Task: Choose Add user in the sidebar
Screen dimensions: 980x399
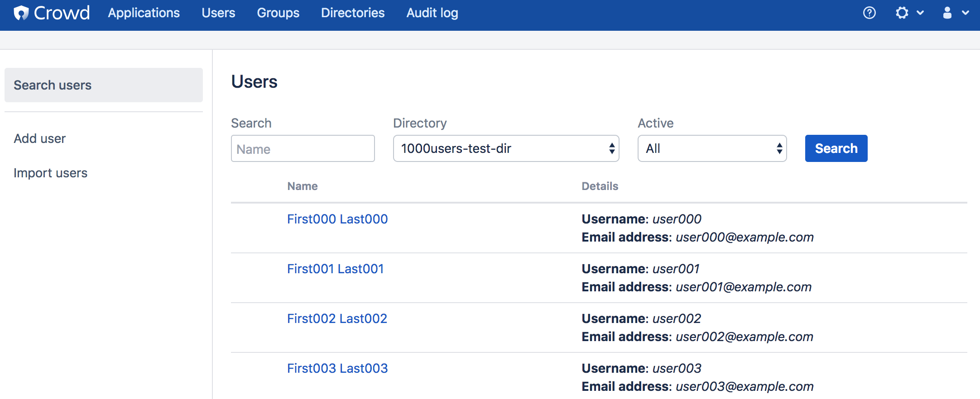Action: tap(40, 138)
